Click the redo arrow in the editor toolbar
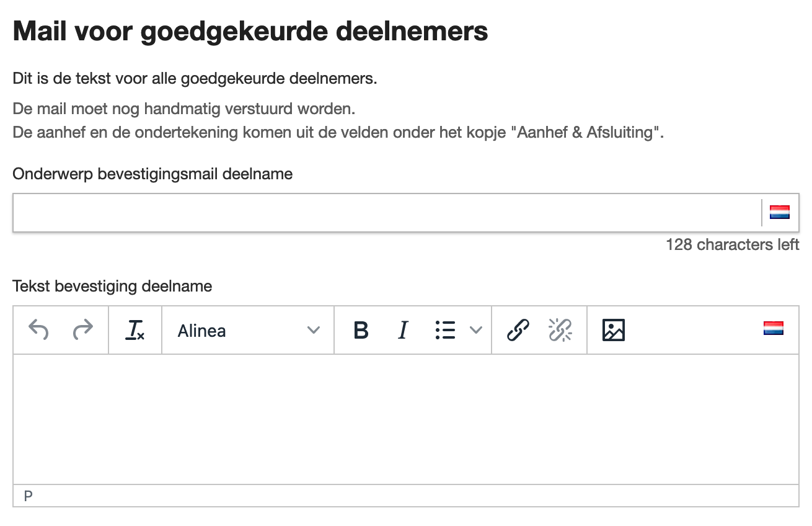 click(x=82, y=330)
